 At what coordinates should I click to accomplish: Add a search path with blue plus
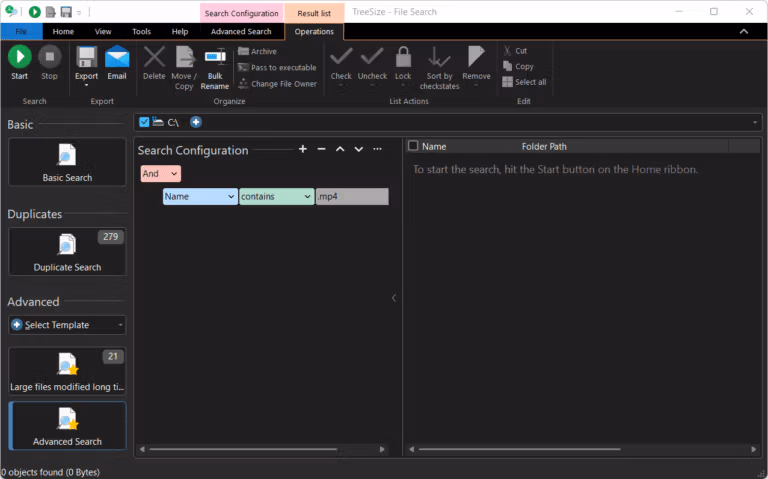196,122
